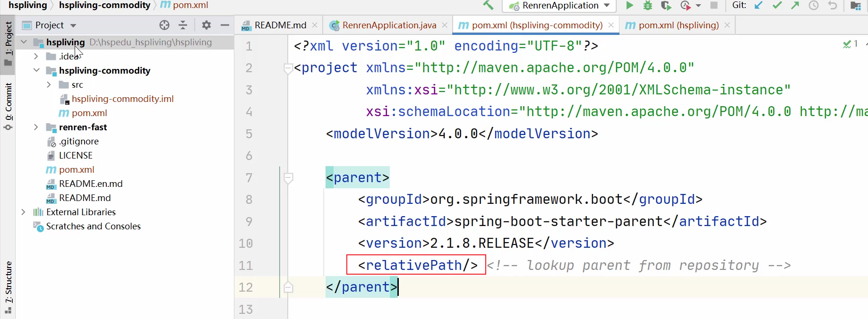The height and width of the screenshot is (319, 868).
Task: Open Project Structure icon in the top-right toolbar
Action: 856,6
